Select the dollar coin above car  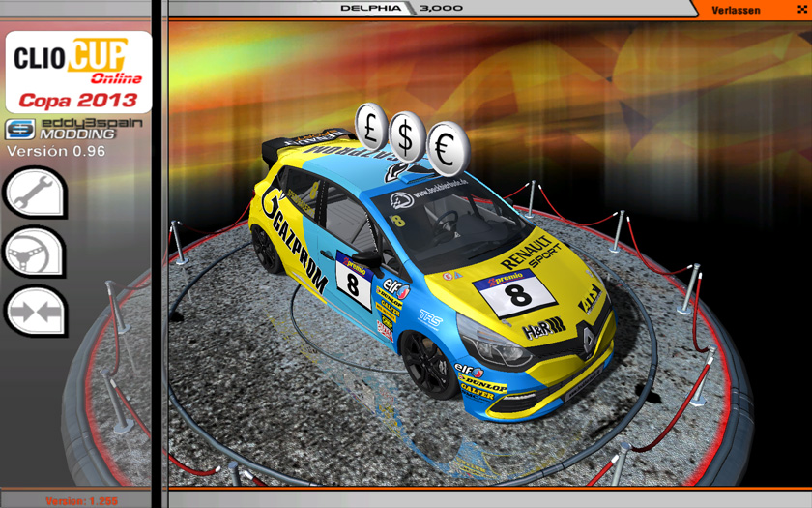408,136
